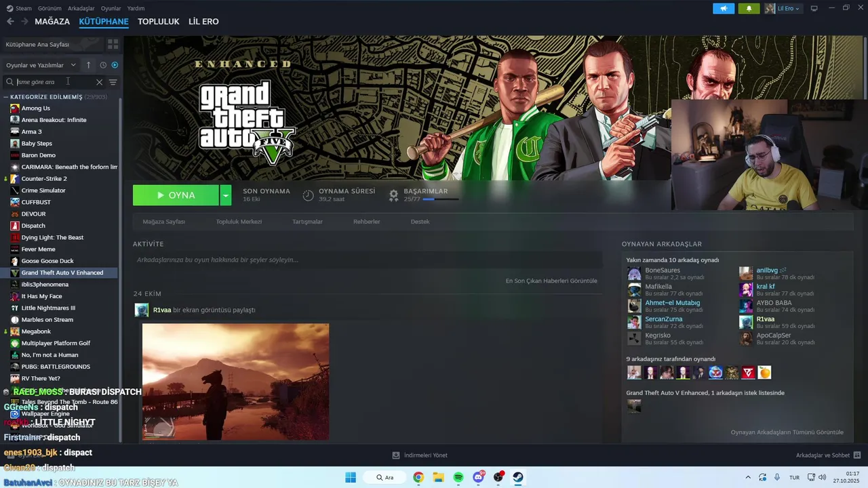Show hidden system tray icons
Image resolution: width=868 pixels, height=488 pixels.
coord(748,477)
